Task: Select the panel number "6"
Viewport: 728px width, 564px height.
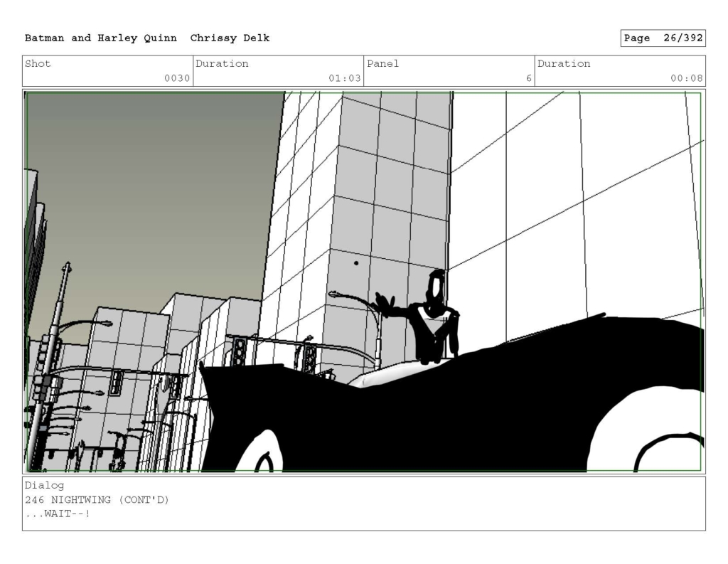Action: pos(528,78)
